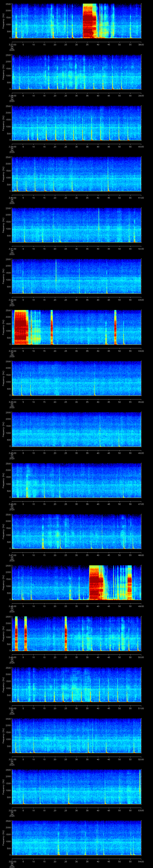Click the 54:00 end time label
This screenshot has height=868, width=153.
tap(141, 862)
